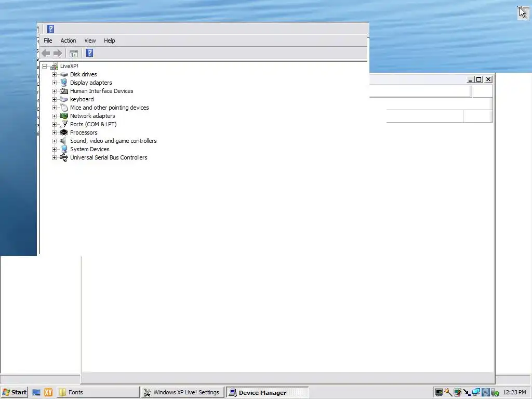Open the Action menu
532x399 pixels.
tap(68, 41)
